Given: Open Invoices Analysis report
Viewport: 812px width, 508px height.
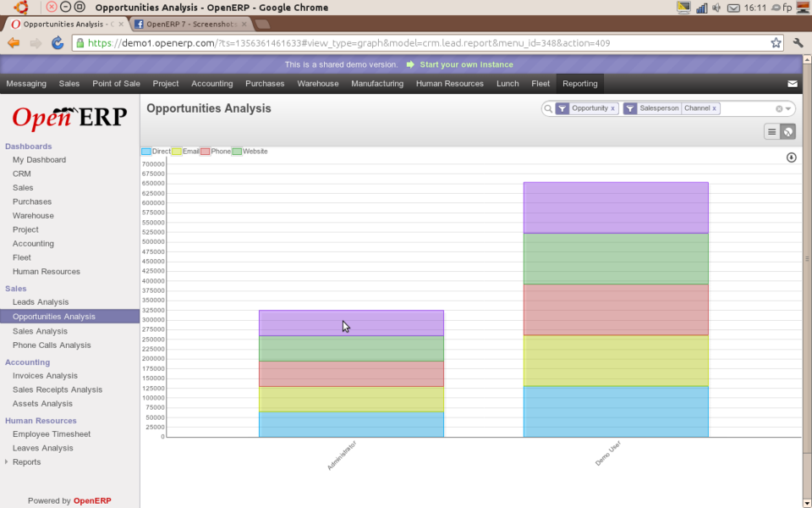Looking at the screenshot, I should pyautogui.click(x=45, y=375).
